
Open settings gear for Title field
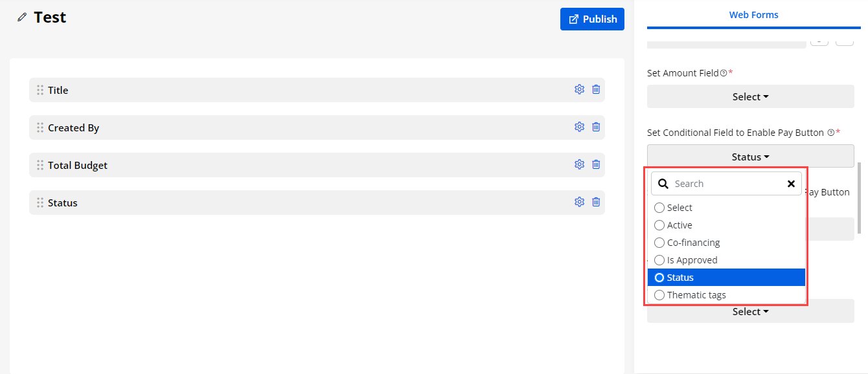579,90
